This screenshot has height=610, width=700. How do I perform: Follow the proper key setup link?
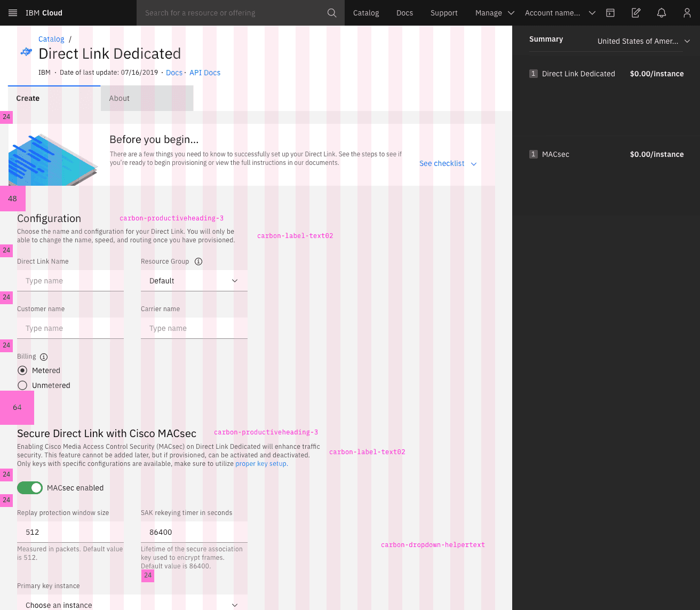tap(261, 464)
